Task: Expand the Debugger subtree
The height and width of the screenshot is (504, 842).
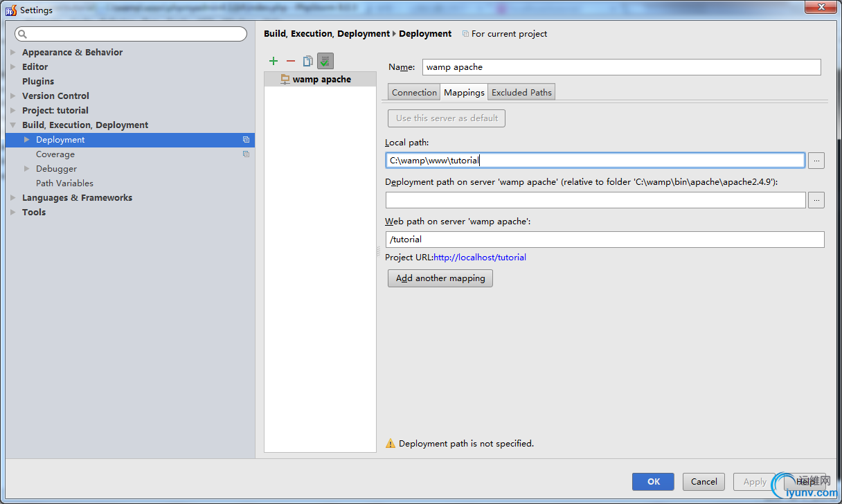Action: click(x=27, y=169)
